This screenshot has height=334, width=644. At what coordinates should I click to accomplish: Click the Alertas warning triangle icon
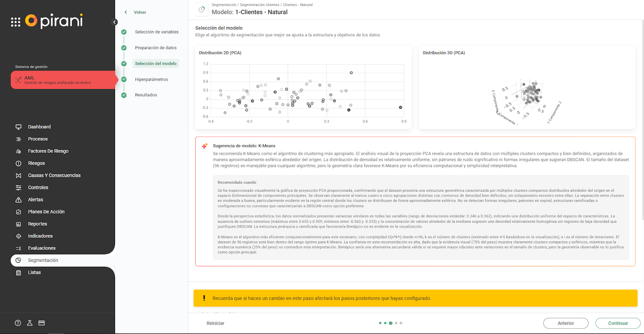[19, 200]
